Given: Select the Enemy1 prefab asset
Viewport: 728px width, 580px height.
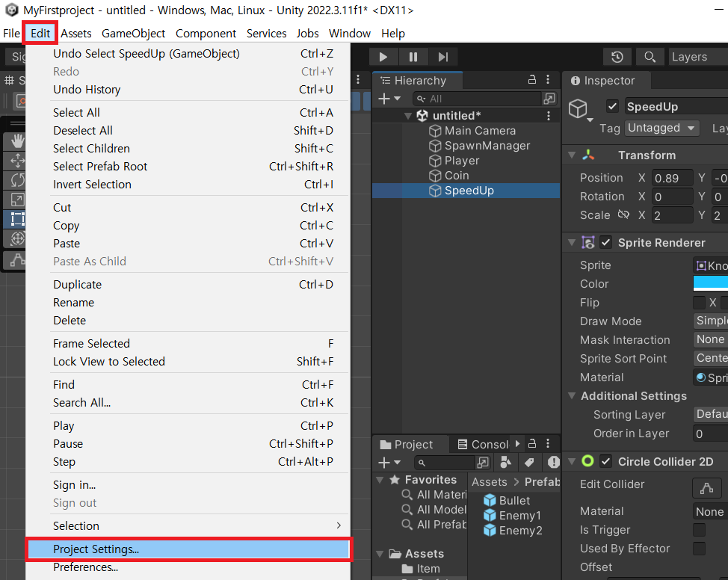Looking at the screenshot, I should click(x=512, y=516).
